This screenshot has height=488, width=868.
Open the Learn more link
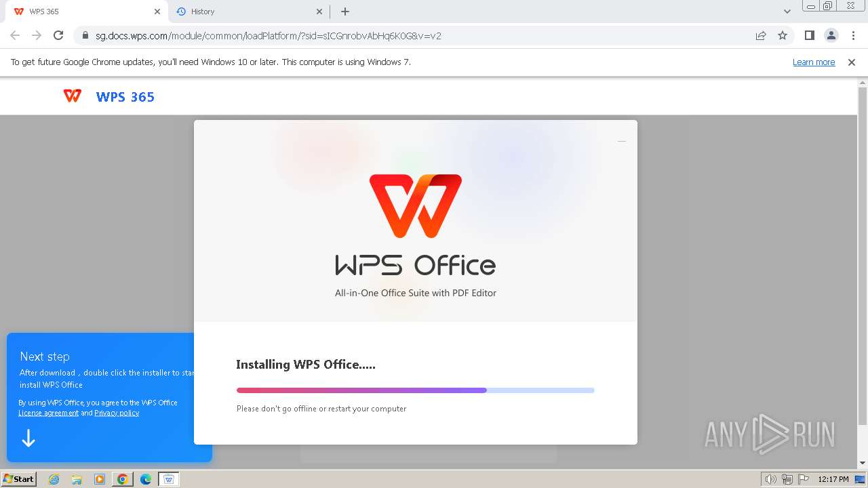[x=814, y=62]
